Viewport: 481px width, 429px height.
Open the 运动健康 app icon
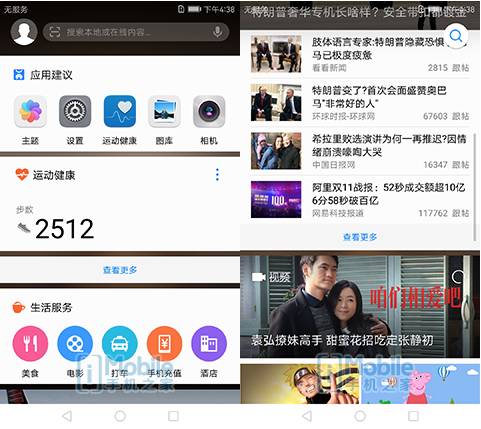120,112
